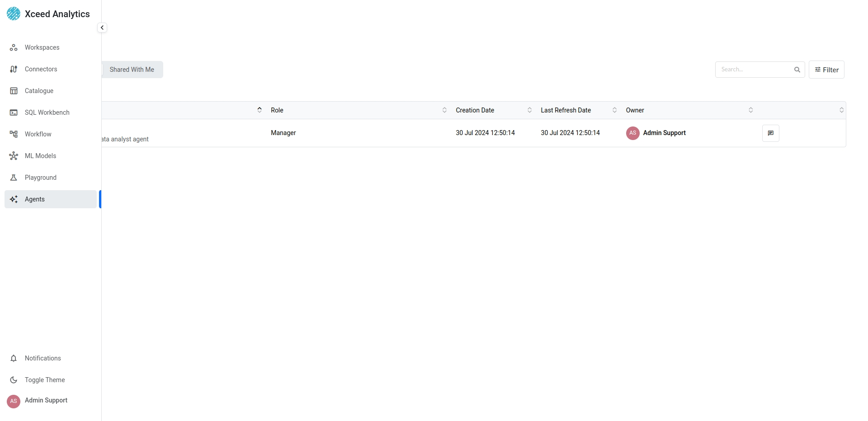The width and height of the screenshot is (868, 421).
Task: Click the Playground flask icon
Action: coord(14,178)
